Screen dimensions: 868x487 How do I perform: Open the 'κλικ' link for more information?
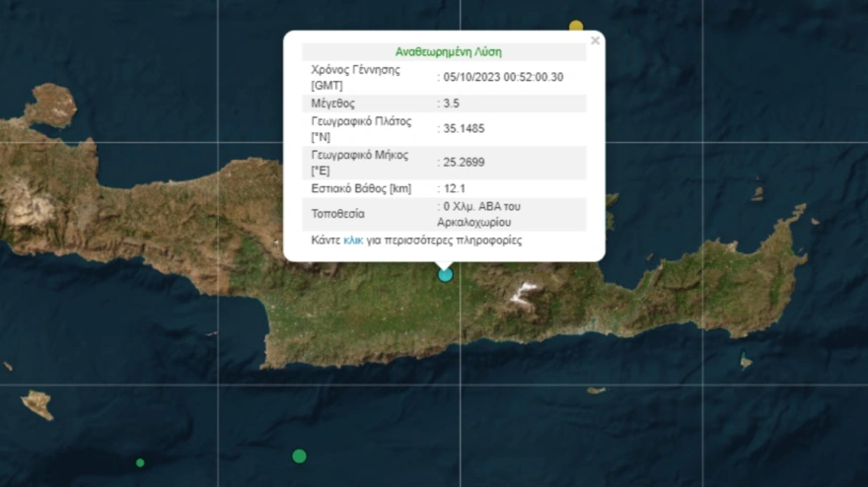pos(354,240)
